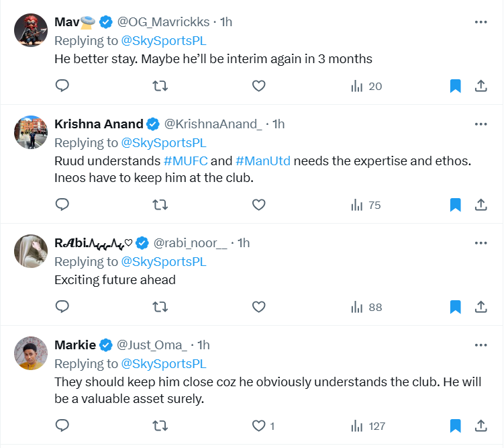The image size is (504, 448).
Task: Reply to Markie's tweet
Action: 62,426
